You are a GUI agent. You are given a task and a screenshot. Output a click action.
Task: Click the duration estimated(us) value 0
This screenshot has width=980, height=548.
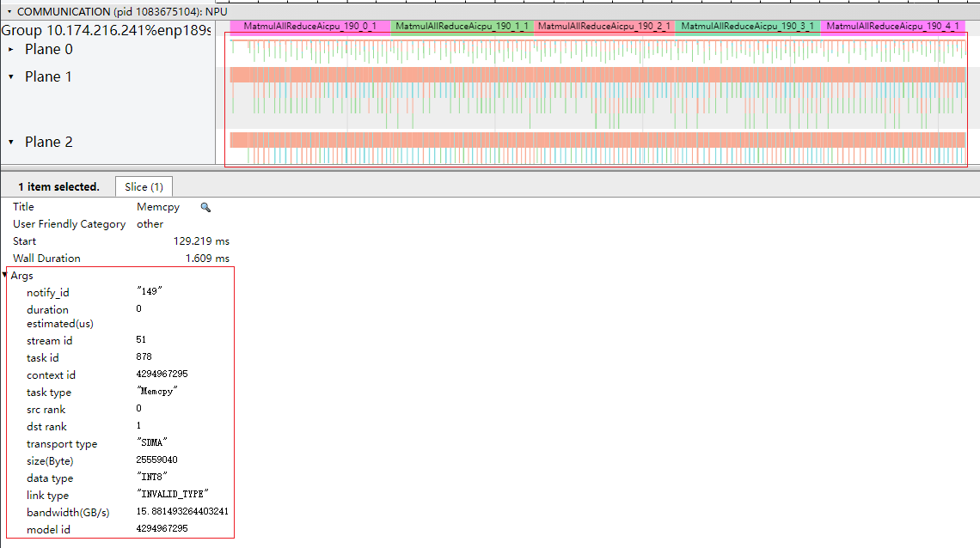pyautogui.click(x=138, y=308)
